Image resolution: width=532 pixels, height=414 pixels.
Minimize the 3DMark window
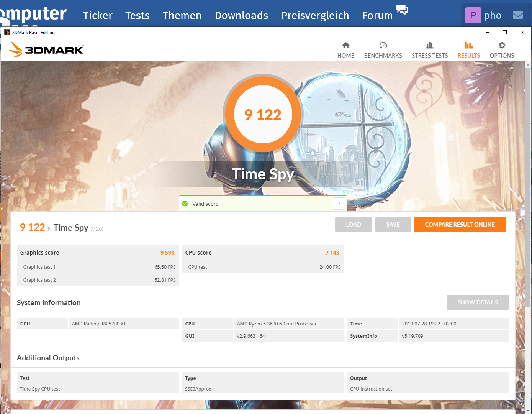coord(488,33)
